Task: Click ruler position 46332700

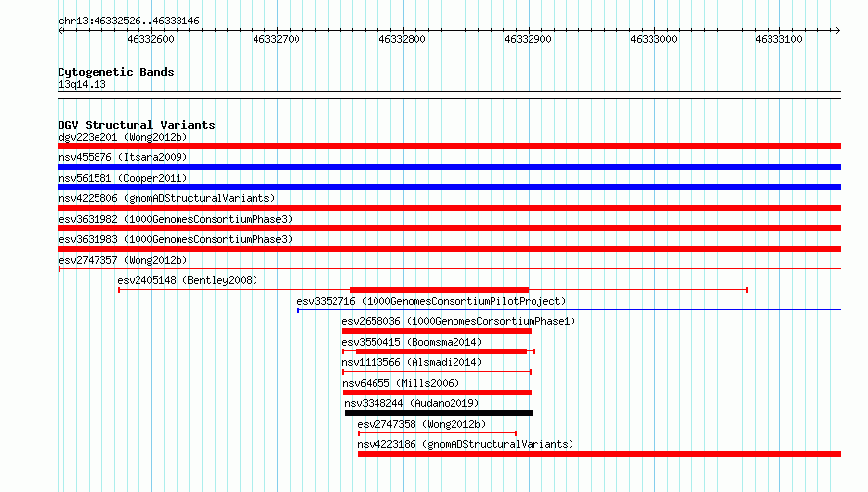Action: [x=276, y=39]
